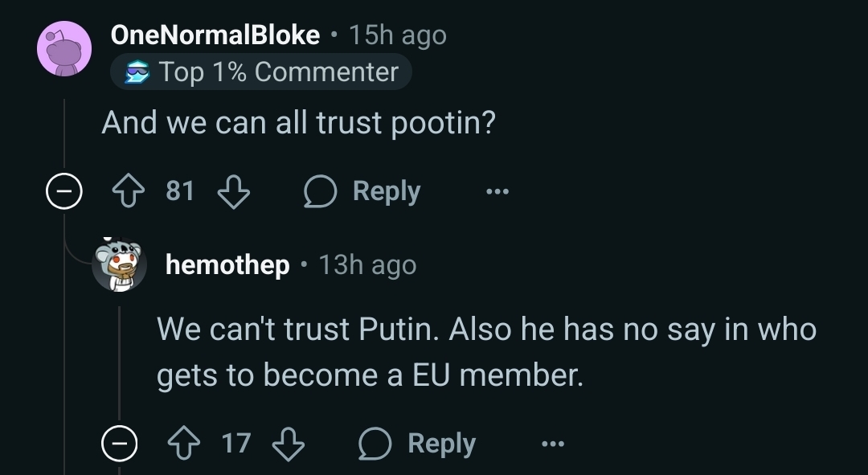The width and height of the screenshot is (868, 475).
Task: Click the Top 1% Commenter badge icon
Action: (137, 72)
